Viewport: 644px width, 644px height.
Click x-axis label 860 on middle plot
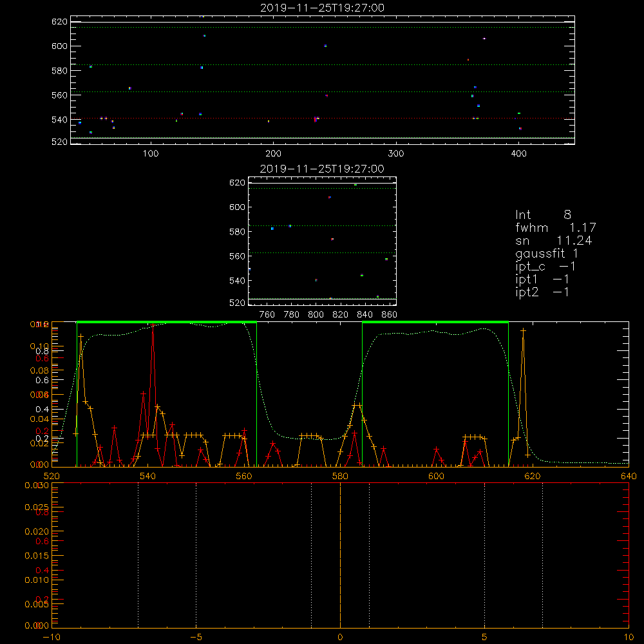point(390,315)
